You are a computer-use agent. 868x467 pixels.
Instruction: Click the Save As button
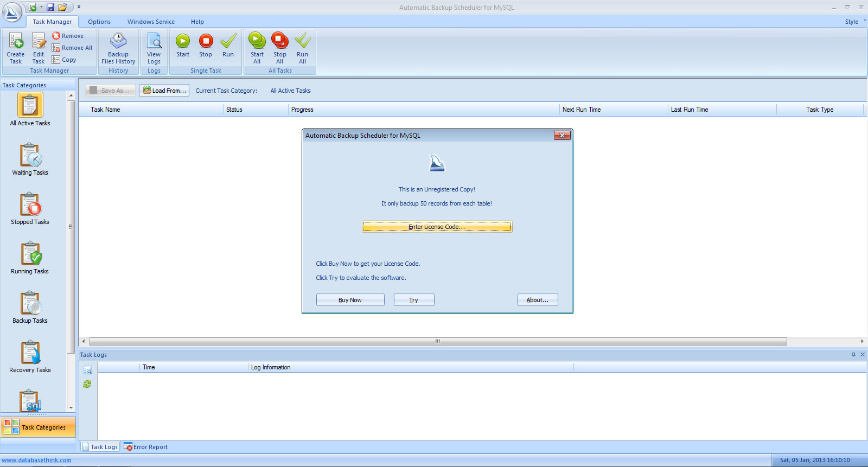point(110,91)
